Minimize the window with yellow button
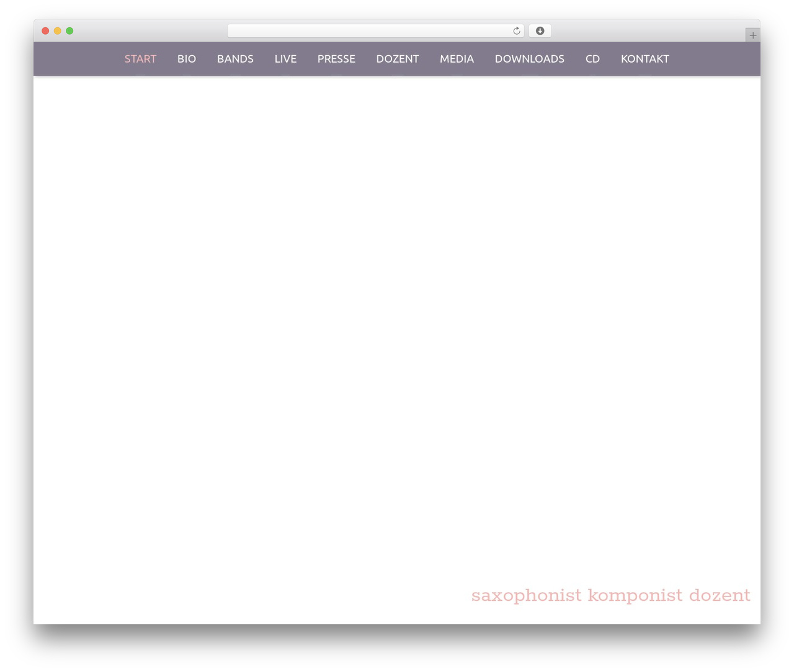 coord(58,31)
